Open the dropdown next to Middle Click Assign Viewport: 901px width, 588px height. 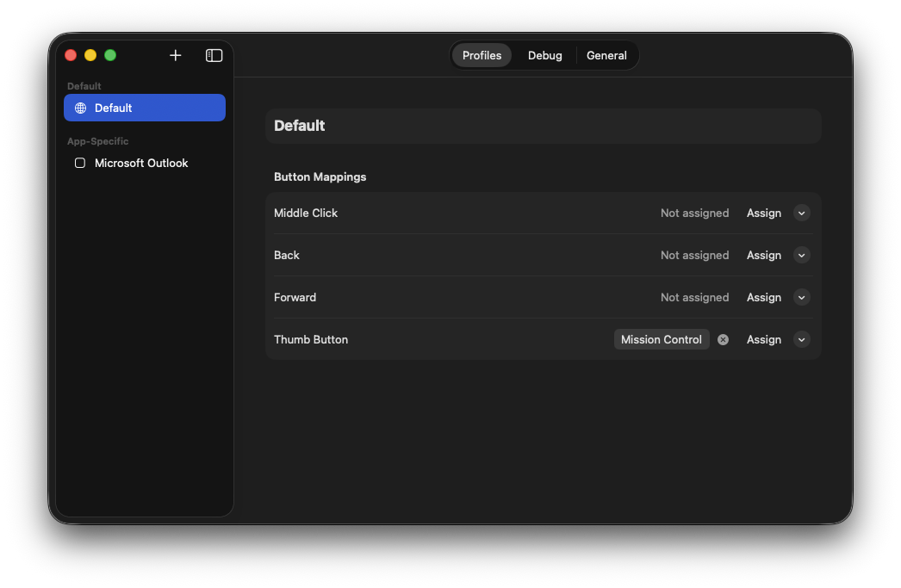pyautogui.click(x=801, y=213)
